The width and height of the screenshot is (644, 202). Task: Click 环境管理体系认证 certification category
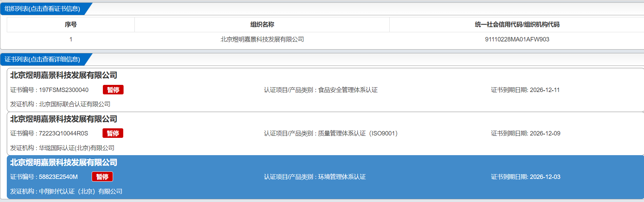(342, 177)
